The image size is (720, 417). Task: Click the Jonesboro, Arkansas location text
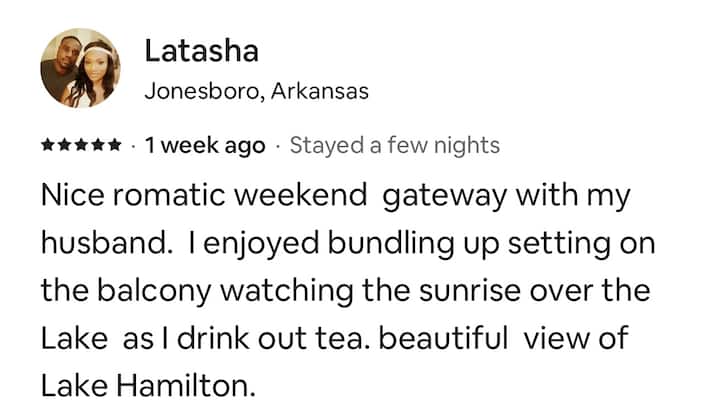point(257,92)
